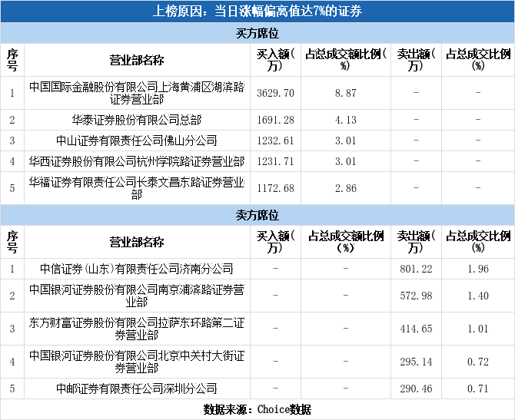Click 序号 header in seller table
515x420 pixels.
pyautogui.click(x=12, y=242)
